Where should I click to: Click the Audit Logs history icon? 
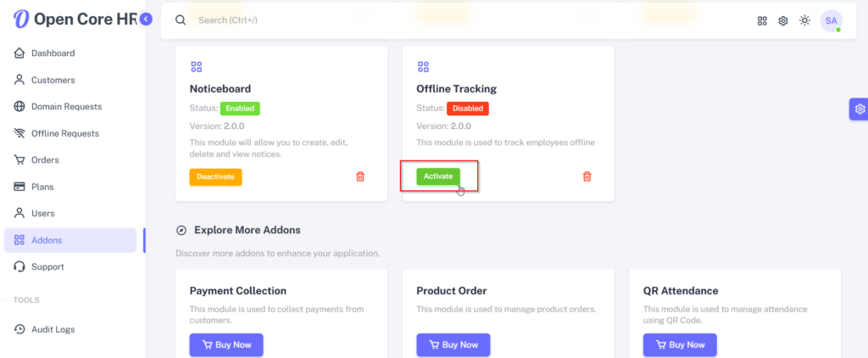19,329
